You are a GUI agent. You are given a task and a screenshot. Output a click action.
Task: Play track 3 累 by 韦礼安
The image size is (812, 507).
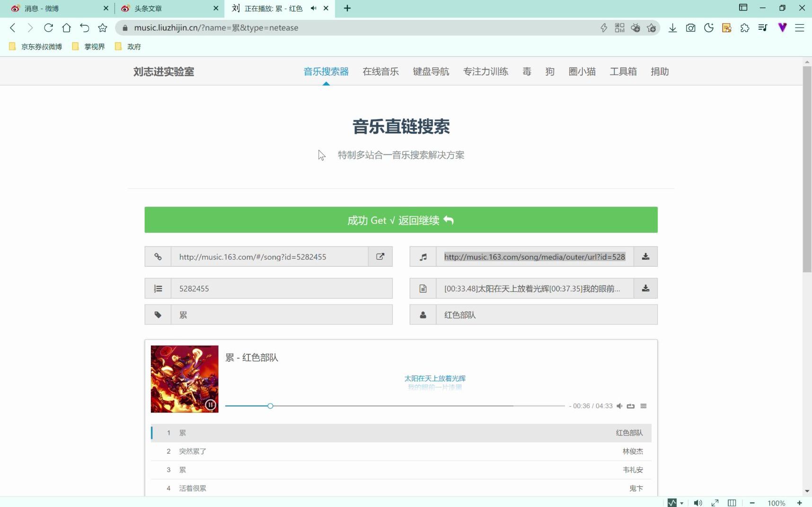(401, 470)
